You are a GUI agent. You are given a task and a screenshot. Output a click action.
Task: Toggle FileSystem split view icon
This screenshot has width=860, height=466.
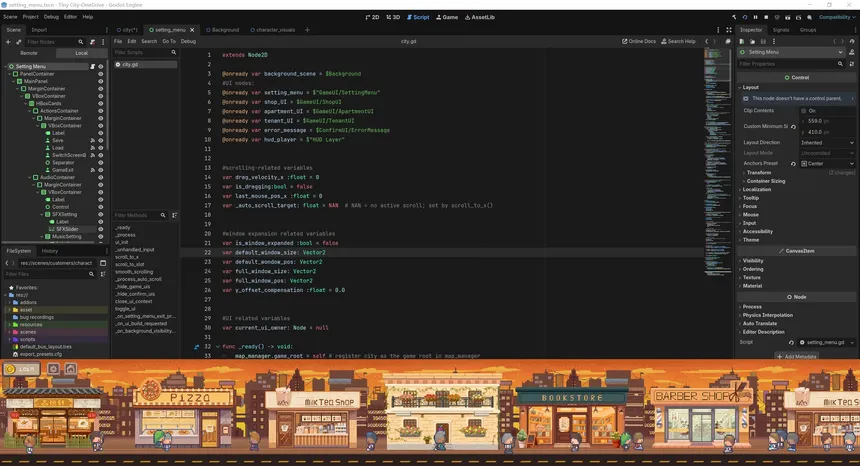(x=103, y=263)
